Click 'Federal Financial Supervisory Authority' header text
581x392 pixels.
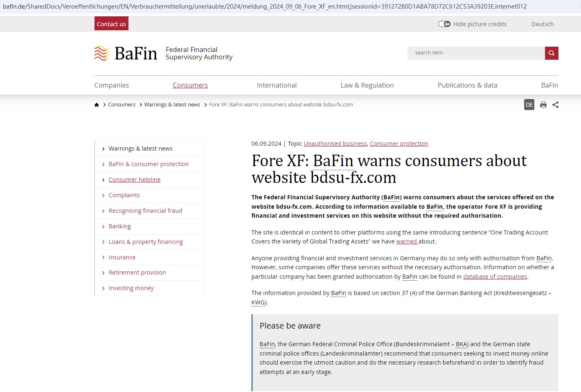pyautogui.click(x=199, y=53)
